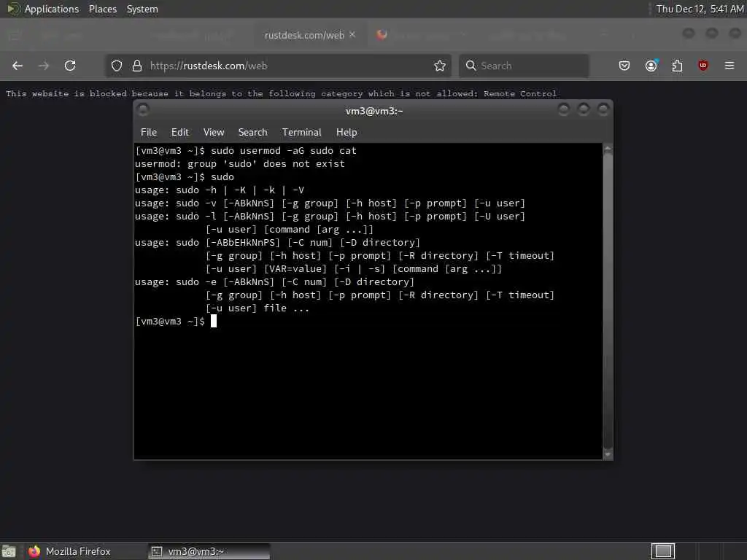This screenshot has width=747, height=560.
Task: Bookmark this page with the star
Action: pos(440,66)
